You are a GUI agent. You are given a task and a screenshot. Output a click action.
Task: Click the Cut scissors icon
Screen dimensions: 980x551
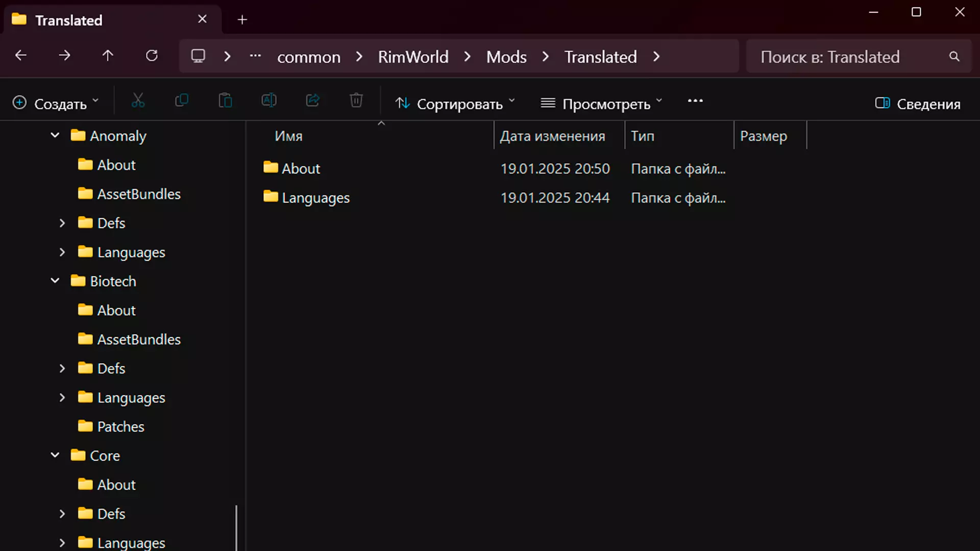pos(138,101)
